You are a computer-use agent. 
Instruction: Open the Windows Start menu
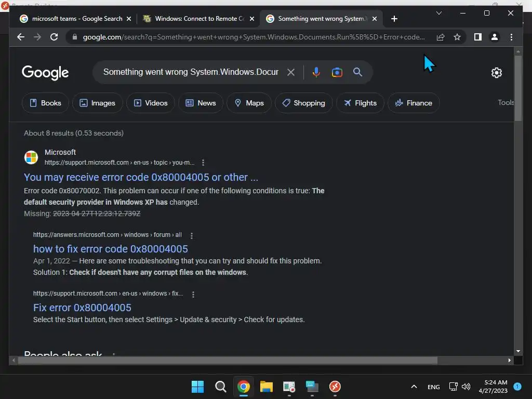[197, 387]
